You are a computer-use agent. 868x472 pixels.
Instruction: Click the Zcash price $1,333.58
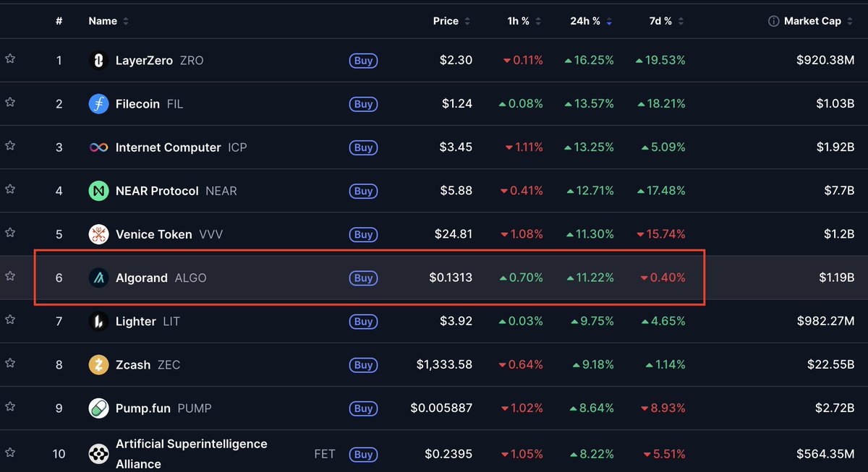[x=444, y=365]
